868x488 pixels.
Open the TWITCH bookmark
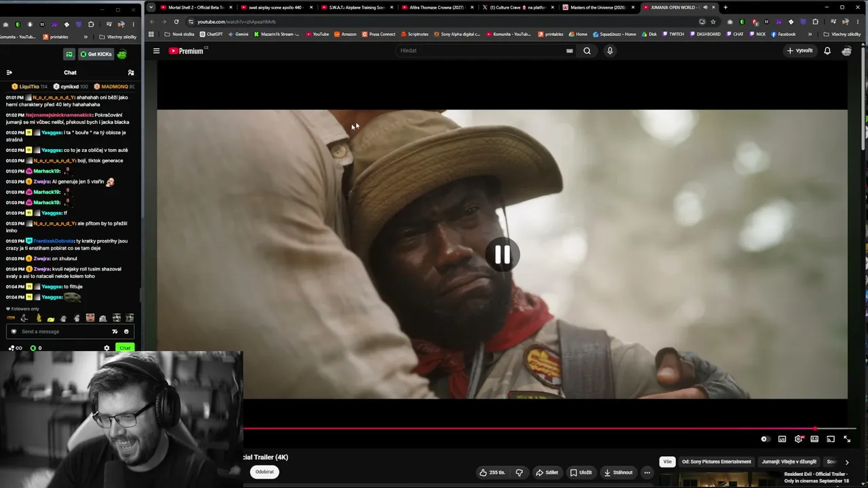coord(673,34)
